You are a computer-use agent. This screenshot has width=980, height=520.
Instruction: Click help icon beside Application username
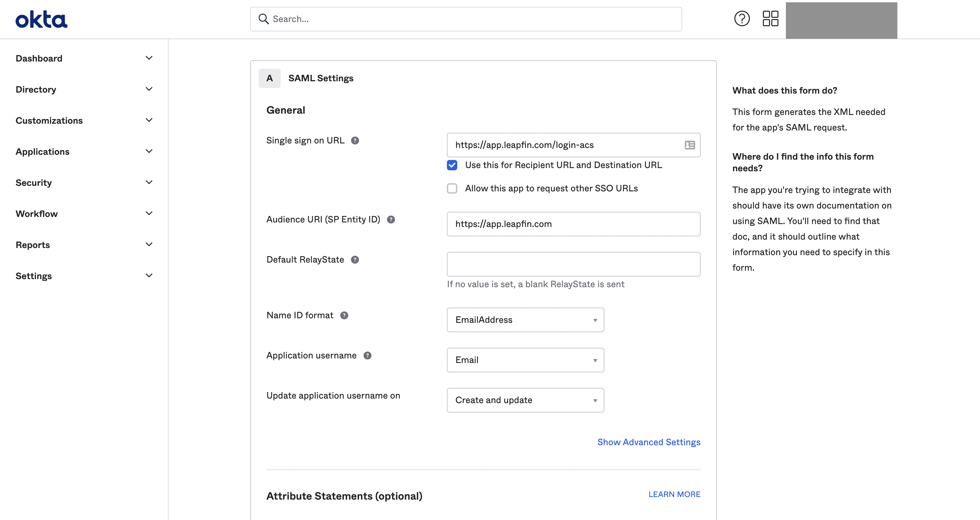coord(367,356)
